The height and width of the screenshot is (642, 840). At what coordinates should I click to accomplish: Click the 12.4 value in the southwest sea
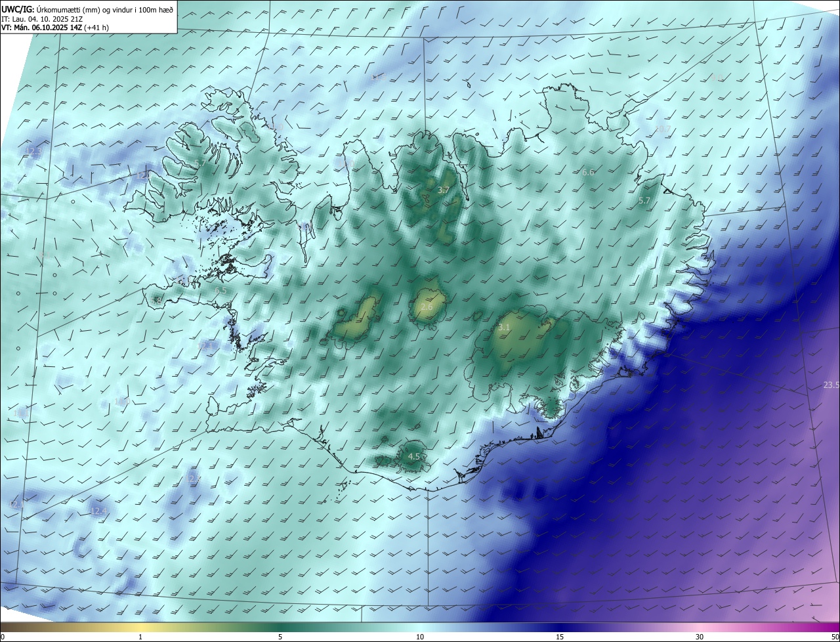click(98, 511)
